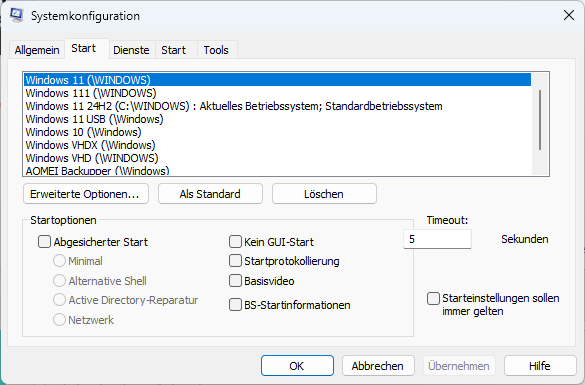Viewport: 585px width, 385px height.
Task: Select the Windows 11 USB entry
Action: point(277,119)
